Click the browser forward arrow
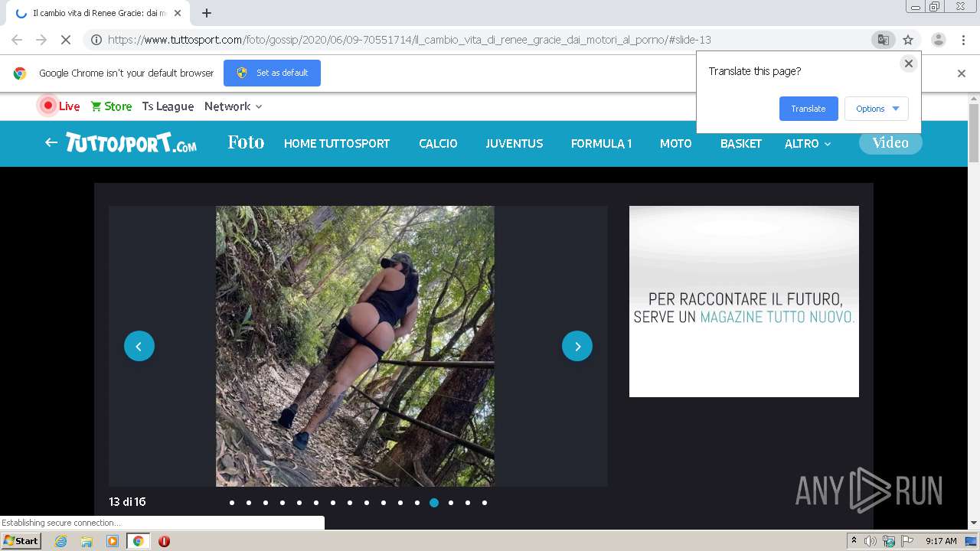The image size is (980, 551). pyautogui.click(x=41, y=40)
